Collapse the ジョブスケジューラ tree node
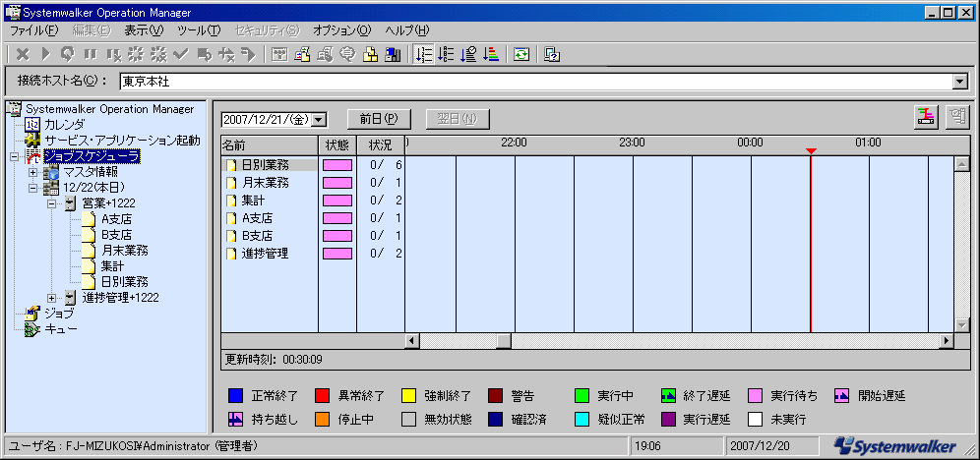Image resolution: width=980 pixels, height=460 pixels. [x=14, y=156]
